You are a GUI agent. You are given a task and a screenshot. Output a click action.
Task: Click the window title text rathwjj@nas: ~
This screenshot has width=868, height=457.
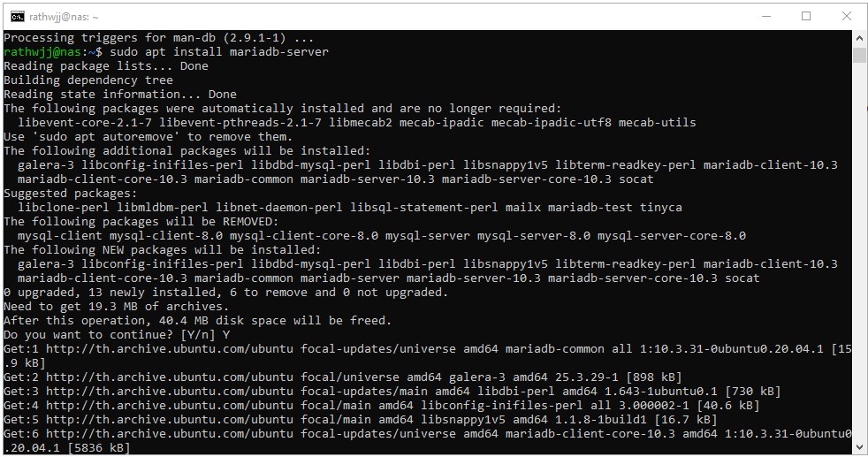pyautogui.click(x=65, y=17)
